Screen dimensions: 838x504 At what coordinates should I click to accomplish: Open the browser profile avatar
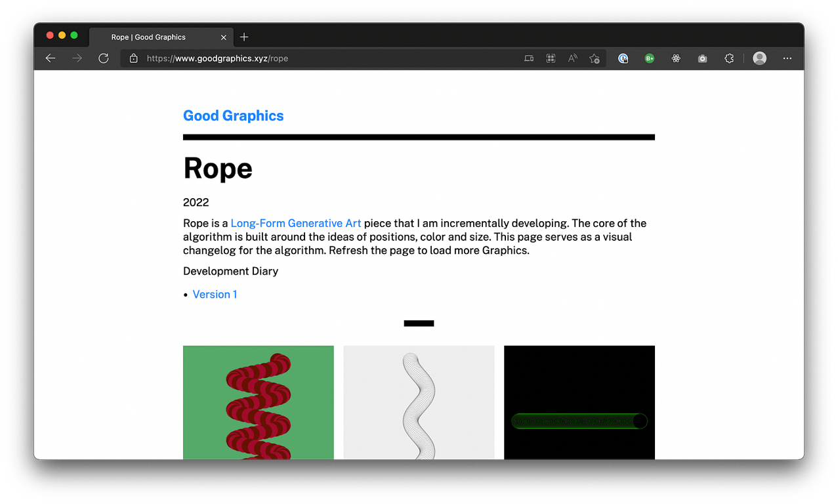(760, 58)
